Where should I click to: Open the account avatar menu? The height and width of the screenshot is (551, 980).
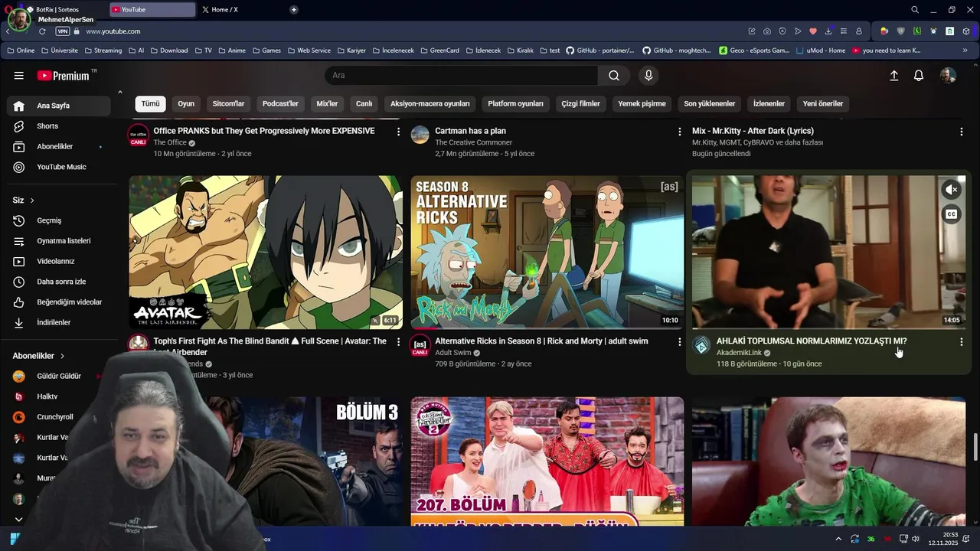pyautogui.click(x=948, y=76)
